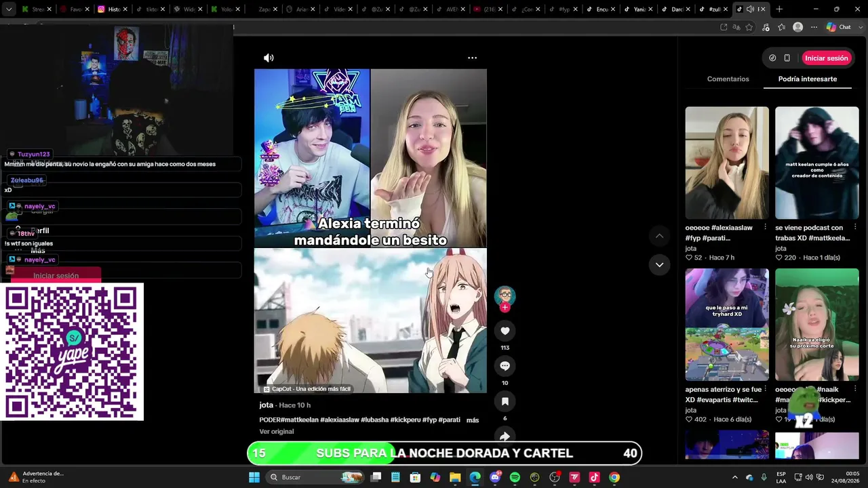Open the oeoeoe #alexiaaslaw video thumbnail
The width and height of the screenshot is (868, 488).
[x=727, y=163]
